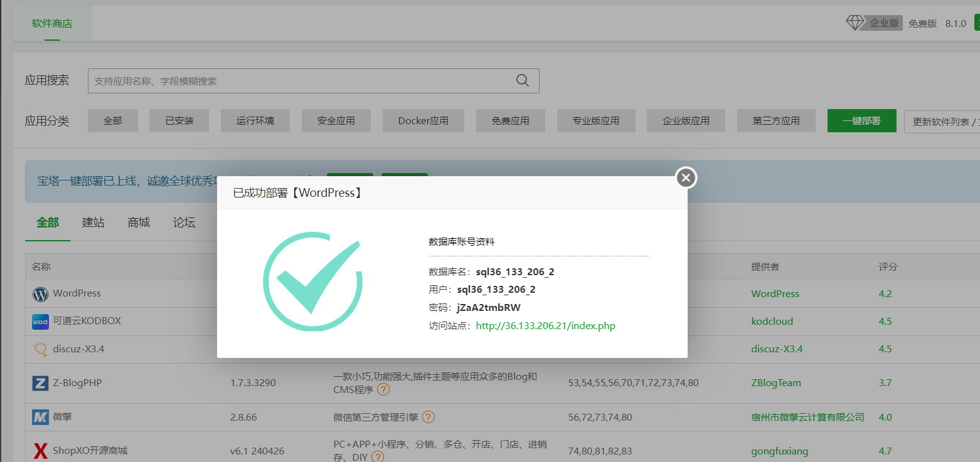Image resolution: width=980 pixels, height=462 pixels.
Task: Switch to the 全部 deployment sub-tab
Action: click(48, 223)
